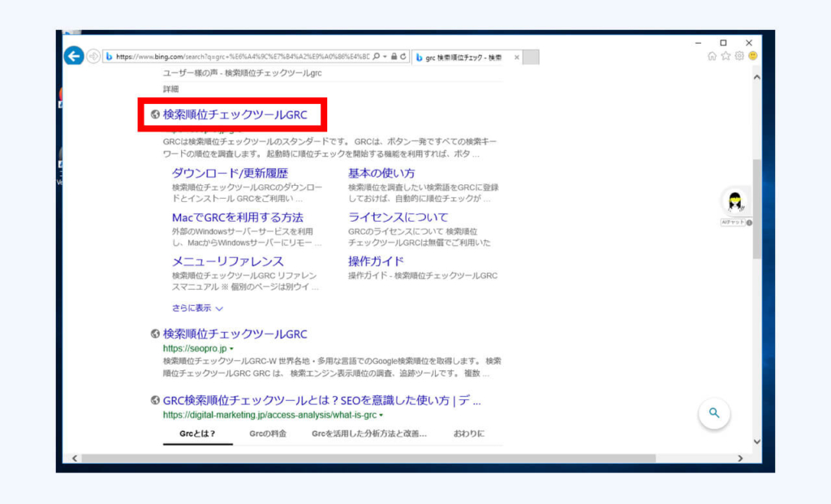Open the Tools gear icon

[x=739, y=56]
